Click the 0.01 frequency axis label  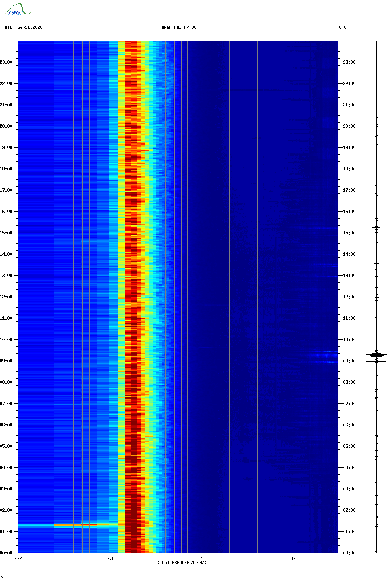point(18,559)
